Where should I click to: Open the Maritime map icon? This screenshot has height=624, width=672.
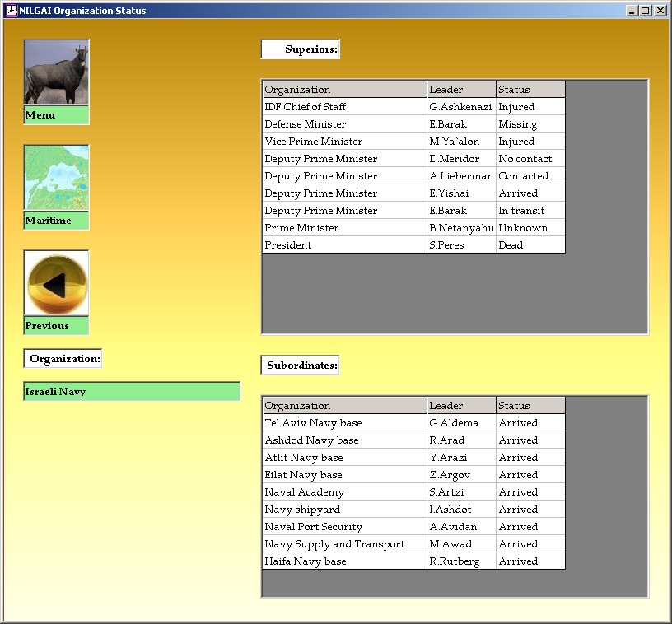56,178
